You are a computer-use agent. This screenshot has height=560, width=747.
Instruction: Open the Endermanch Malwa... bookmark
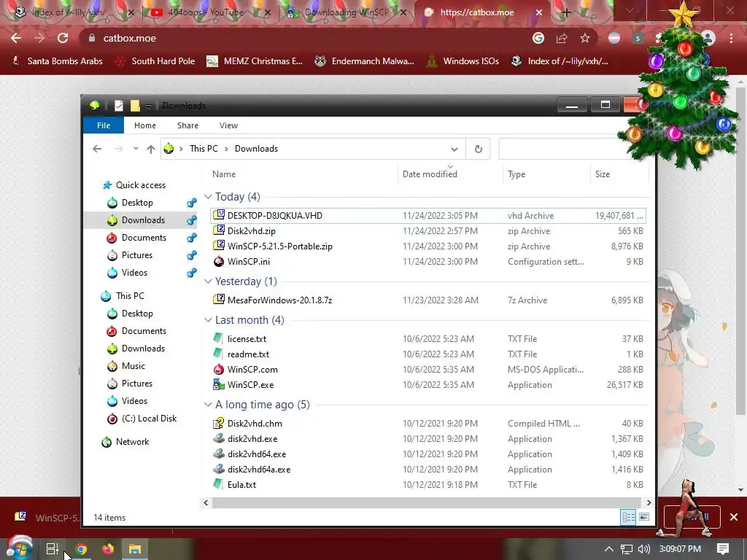point(365,61)
